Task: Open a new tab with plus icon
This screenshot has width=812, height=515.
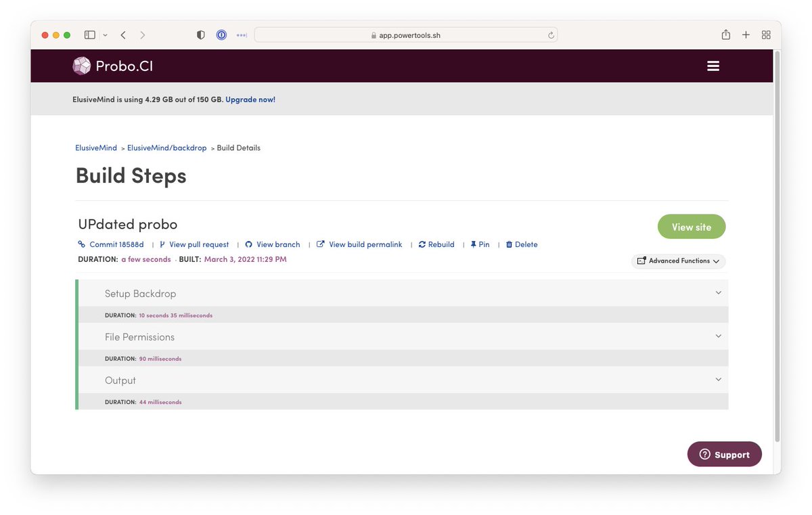Action: [746, 35]
